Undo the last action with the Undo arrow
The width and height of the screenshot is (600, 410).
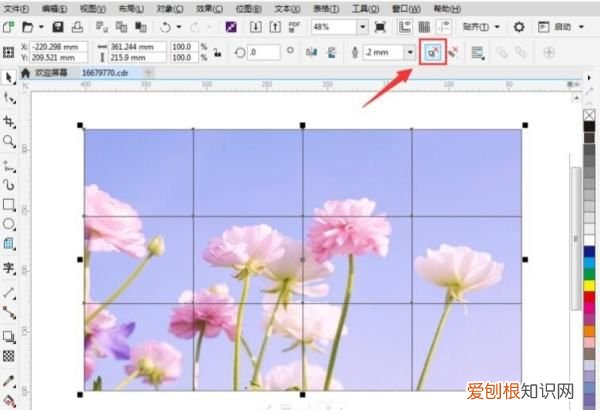click(x=165, y=27)
